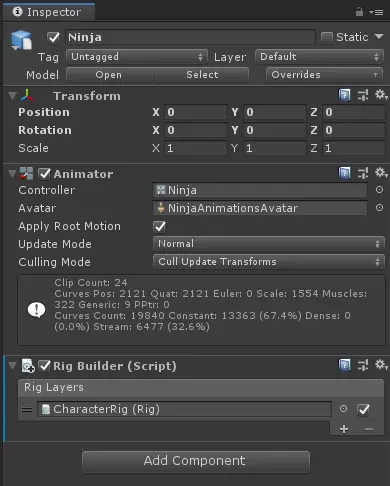Image resolution: width=390 pixels, height=486 pixels.
Task: Click the GameObject name field Ninja
Action: click(x=190, y=37)
